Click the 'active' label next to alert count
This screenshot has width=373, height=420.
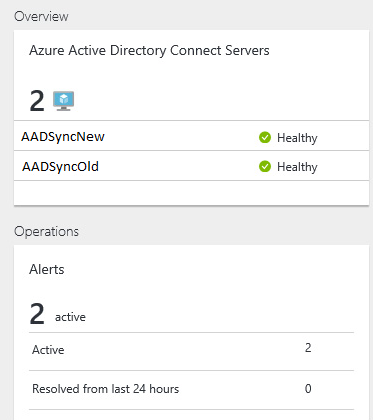click(70, 317)
